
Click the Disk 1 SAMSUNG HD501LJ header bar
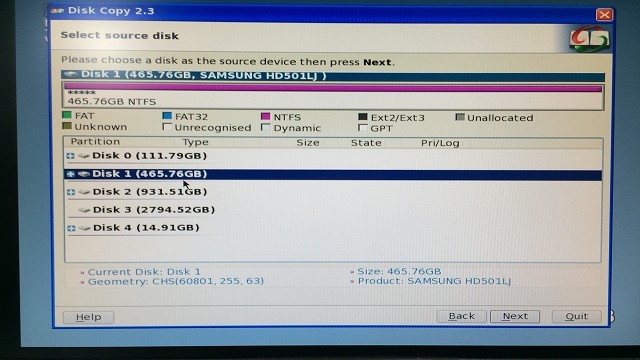click(333, 76)
